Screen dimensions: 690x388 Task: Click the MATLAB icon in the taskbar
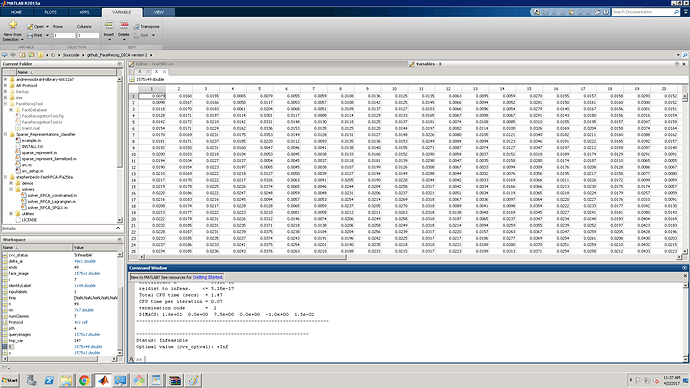103,380
